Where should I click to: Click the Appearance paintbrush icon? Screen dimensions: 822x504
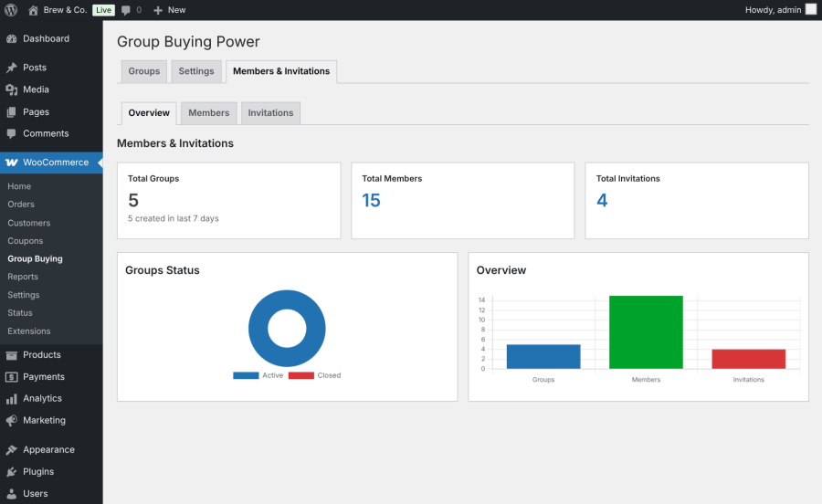click(x=12, y=450)
